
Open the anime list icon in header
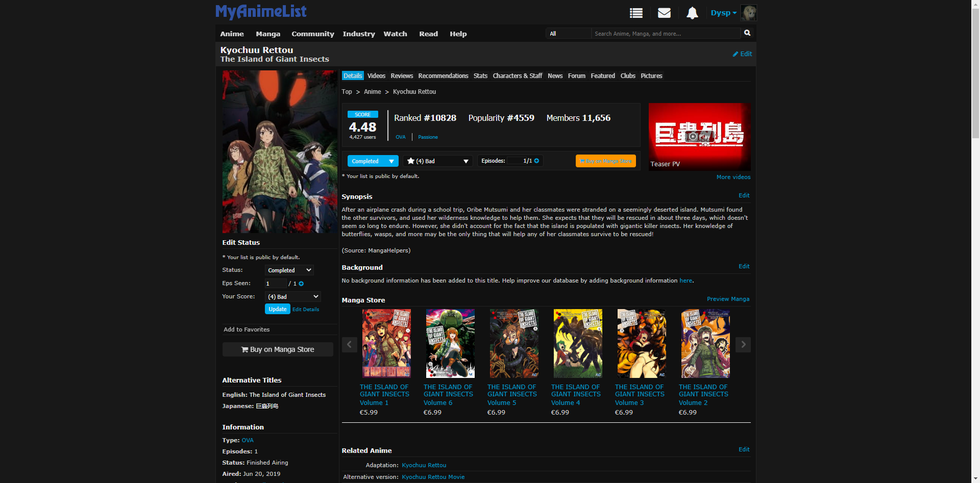(x=636, y=13)
